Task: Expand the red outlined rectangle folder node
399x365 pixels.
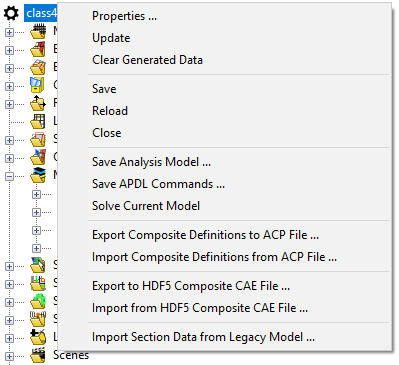Action: 9,140
